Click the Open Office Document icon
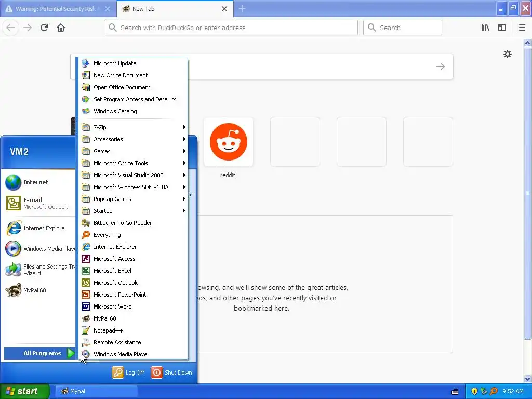The height and width of the screenshot is (399, 532). 86,87
